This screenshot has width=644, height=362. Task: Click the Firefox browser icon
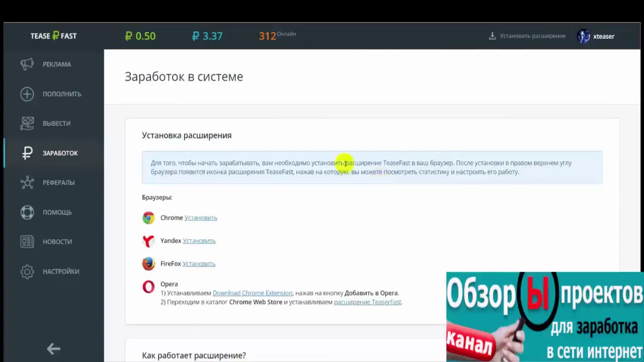click(148, 263)
